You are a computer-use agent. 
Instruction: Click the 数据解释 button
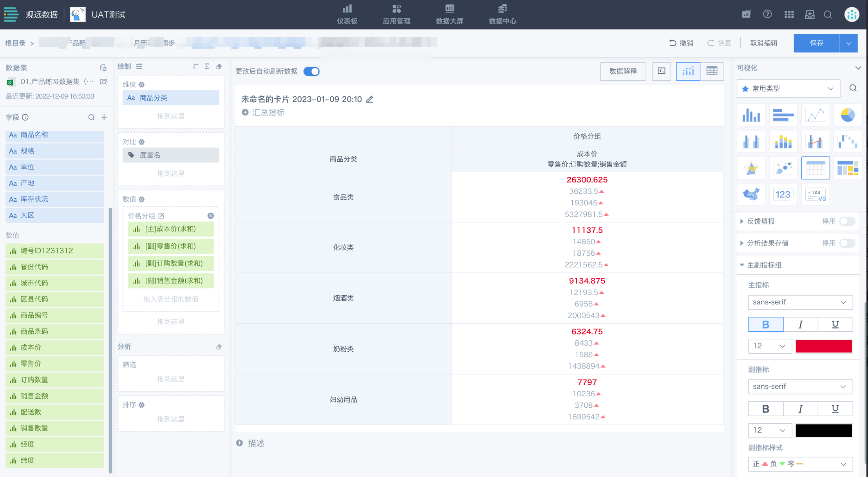pos(623,71)
